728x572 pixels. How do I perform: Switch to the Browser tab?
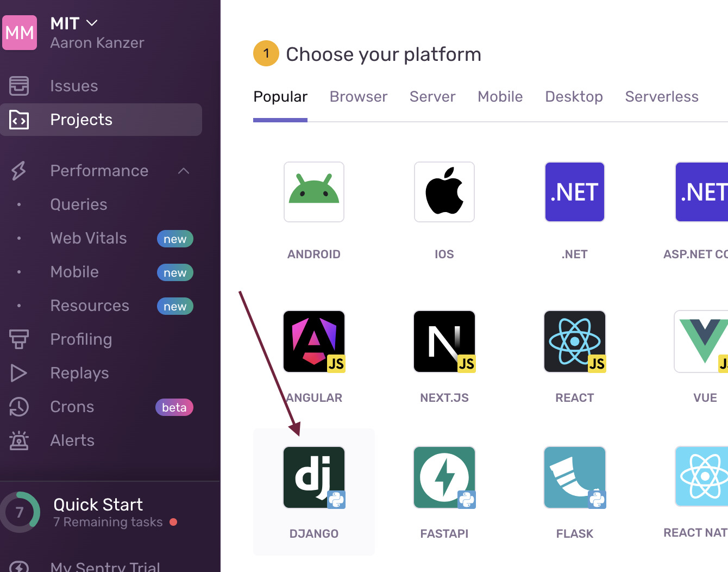tap(358, 97)
